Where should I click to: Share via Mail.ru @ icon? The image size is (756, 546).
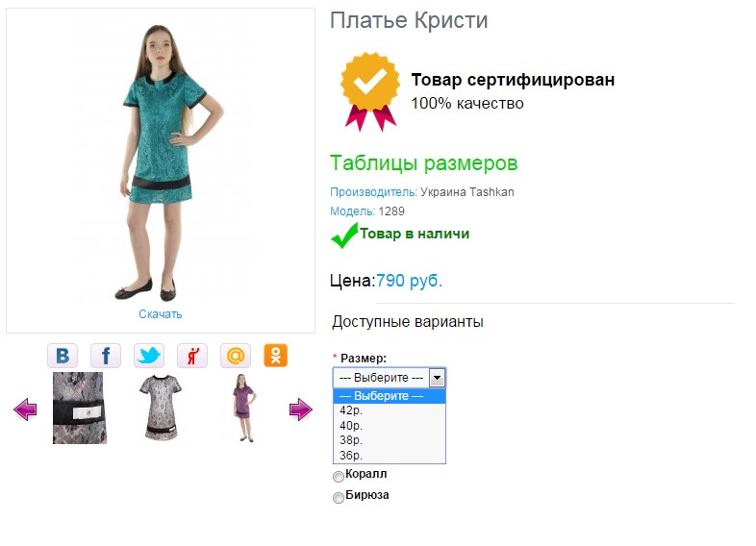pyautogui.click(x=236, y=356)
